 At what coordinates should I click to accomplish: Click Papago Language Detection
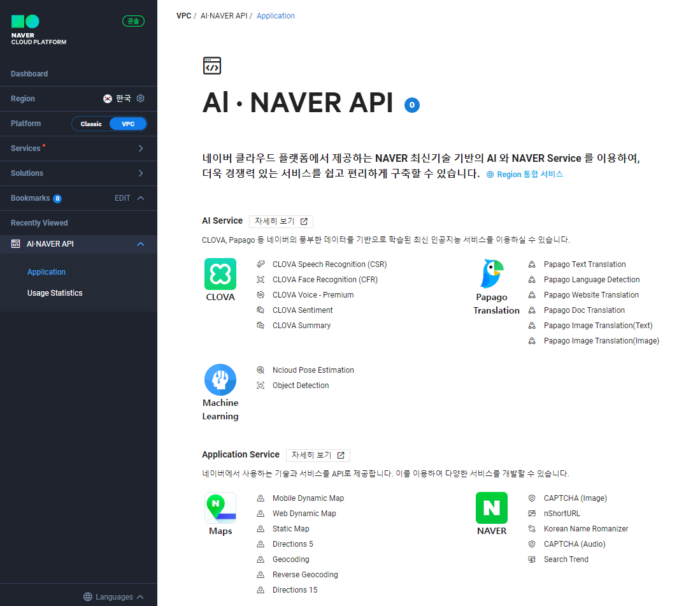[x=592, y=280]
